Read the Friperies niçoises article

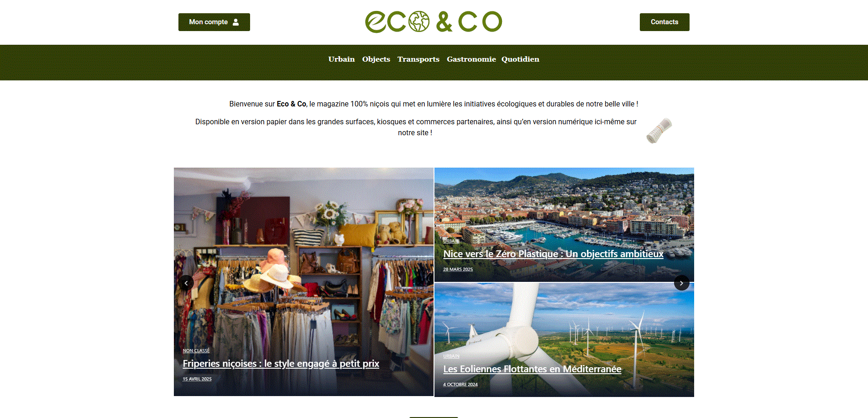point(281,364)
